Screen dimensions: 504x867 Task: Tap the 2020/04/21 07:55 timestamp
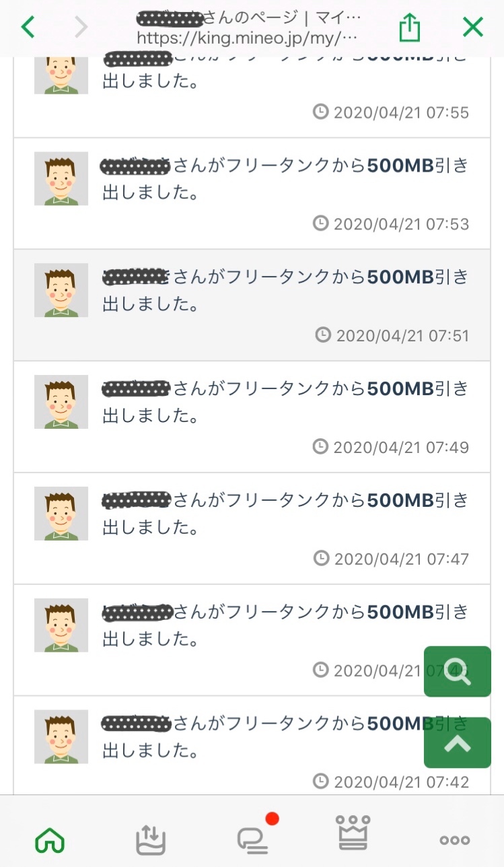click(x=392, y=112)
